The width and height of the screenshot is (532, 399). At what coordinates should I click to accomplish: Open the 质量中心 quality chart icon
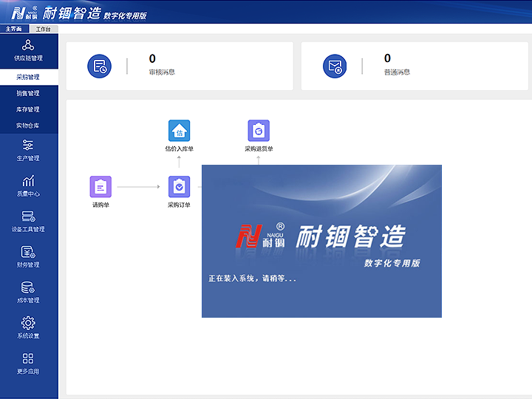click(x=28, y=180)
